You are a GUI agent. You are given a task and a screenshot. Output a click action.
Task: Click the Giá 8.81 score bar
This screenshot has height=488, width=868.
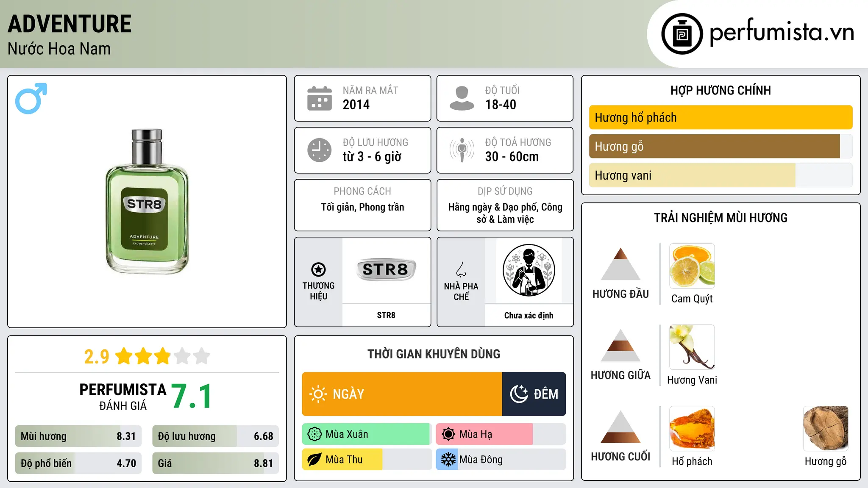(x=215, y=463)
